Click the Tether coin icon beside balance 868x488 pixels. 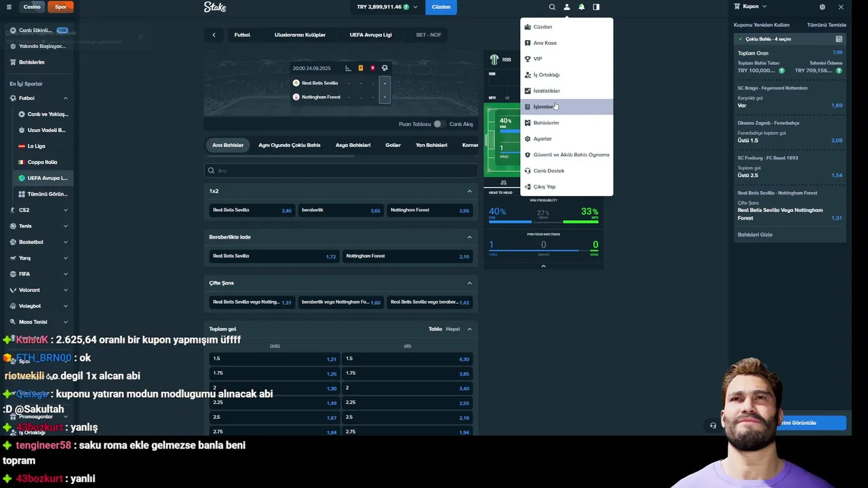[x=406, y=7]
